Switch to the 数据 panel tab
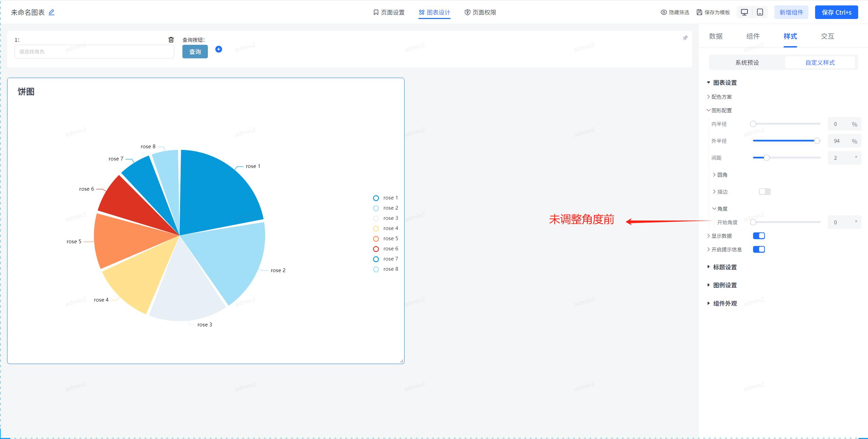Viewport: 868px width, 439px height. click(x=716, y=36)
